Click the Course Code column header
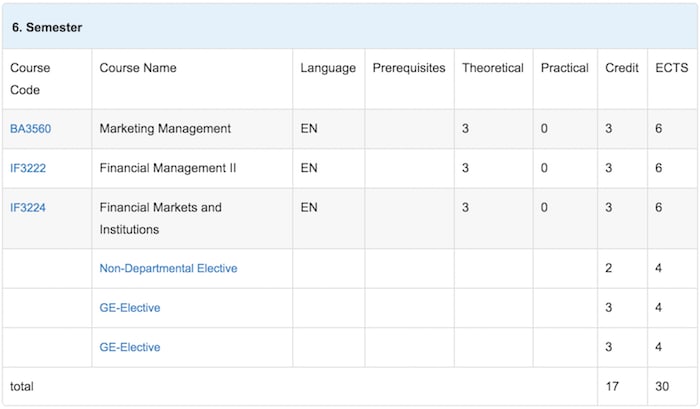This screenshot has height=409, width=700. [x=30, y=79]
